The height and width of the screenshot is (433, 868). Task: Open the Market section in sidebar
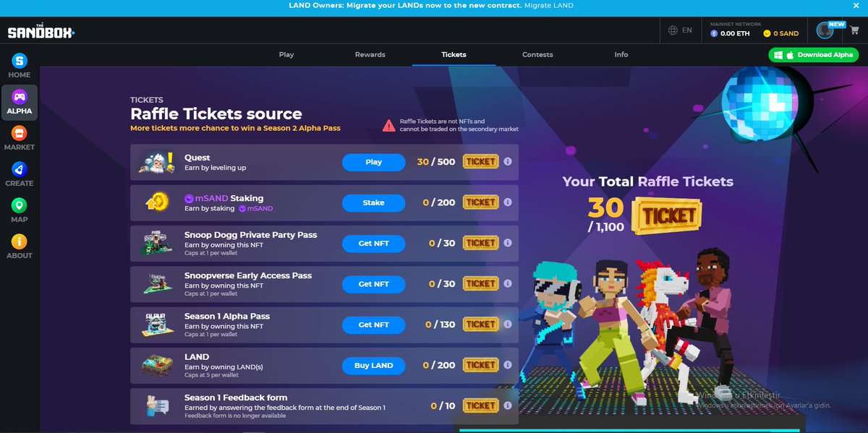click(x=20, y=138)
